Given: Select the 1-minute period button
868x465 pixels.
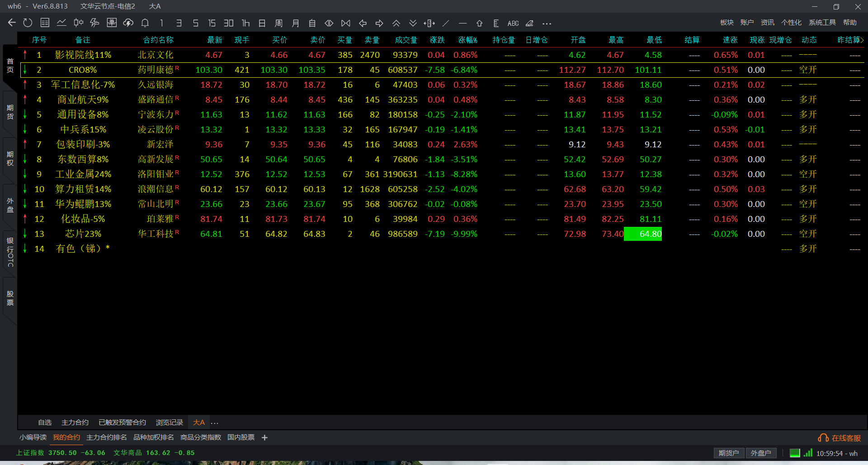Looking at the screenshot, I should click(x=161, y=23).
